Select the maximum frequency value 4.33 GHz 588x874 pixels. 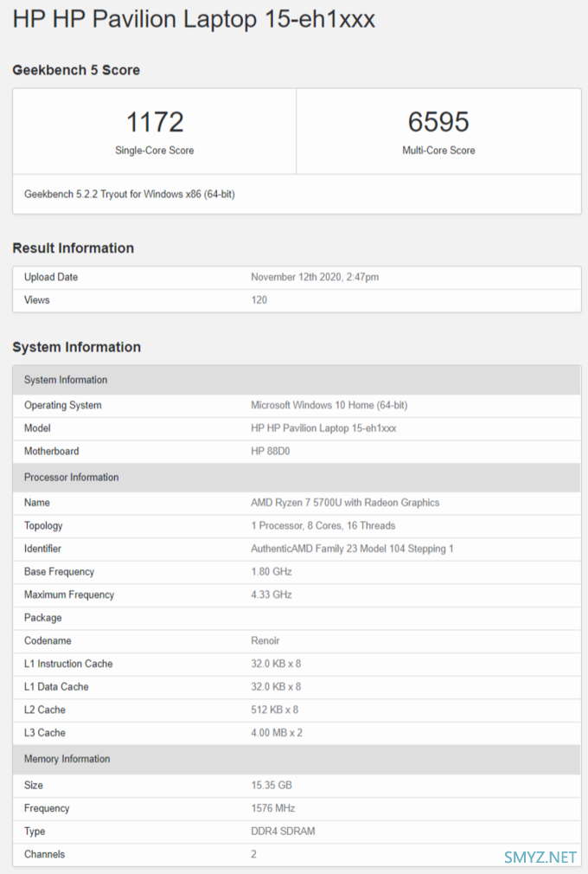tap(272, 594)
